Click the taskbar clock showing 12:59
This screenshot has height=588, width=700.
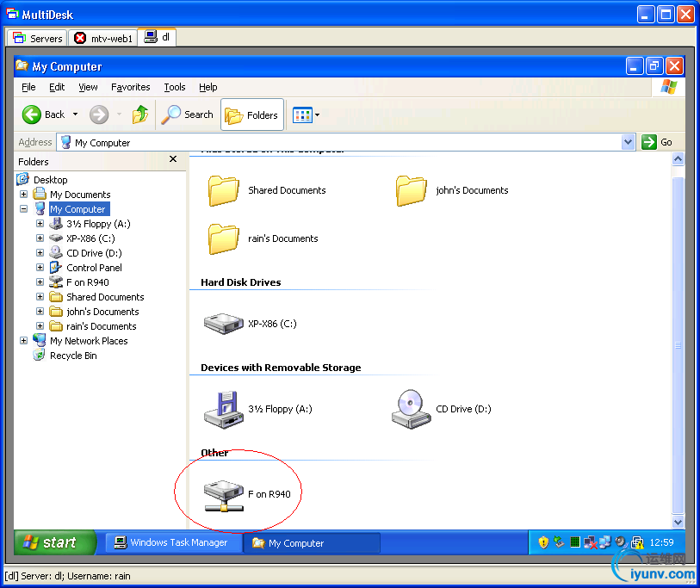661,542
